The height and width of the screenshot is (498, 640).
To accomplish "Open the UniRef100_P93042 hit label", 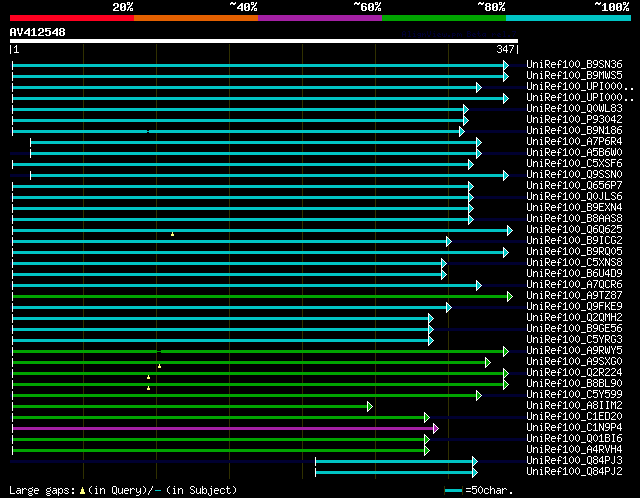I will coord(574,120).
